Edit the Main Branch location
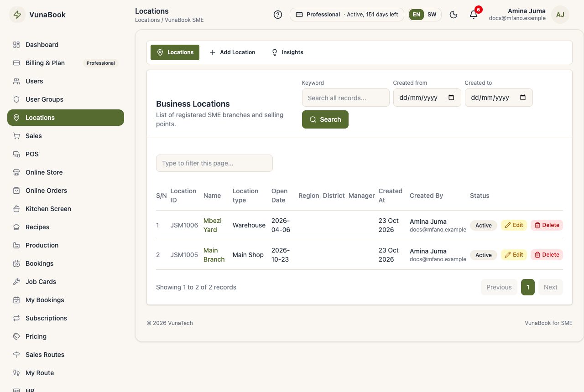Viewport: 584px width, 392px height. click(514, 255)
